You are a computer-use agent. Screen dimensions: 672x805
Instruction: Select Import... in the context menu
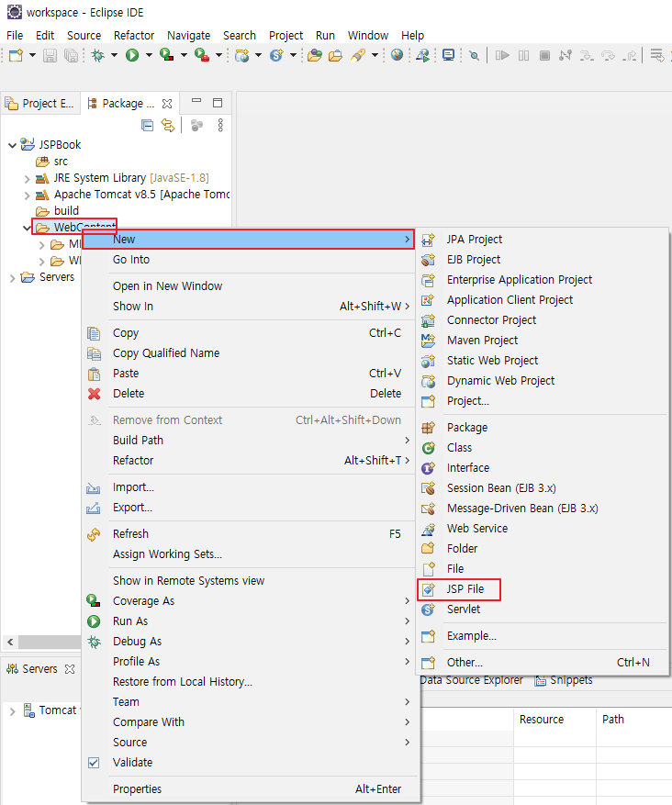[250, 487]
